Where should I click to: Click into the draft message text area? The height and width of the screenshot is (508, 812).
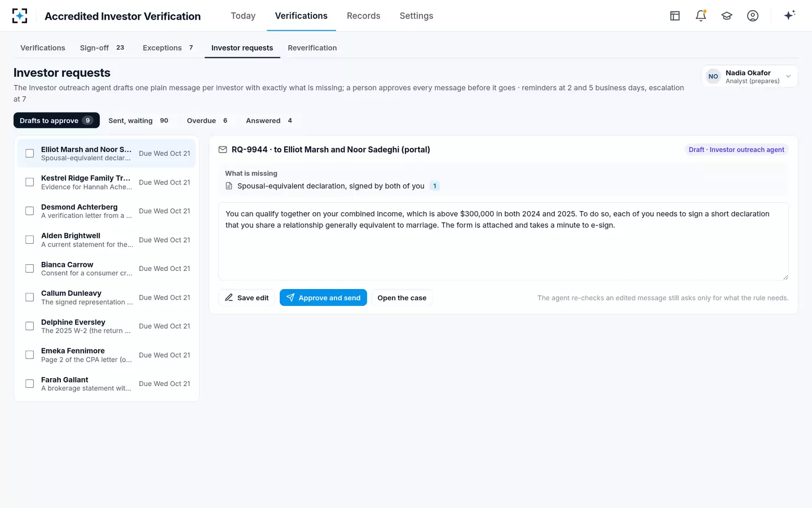[x=504, y=241]
